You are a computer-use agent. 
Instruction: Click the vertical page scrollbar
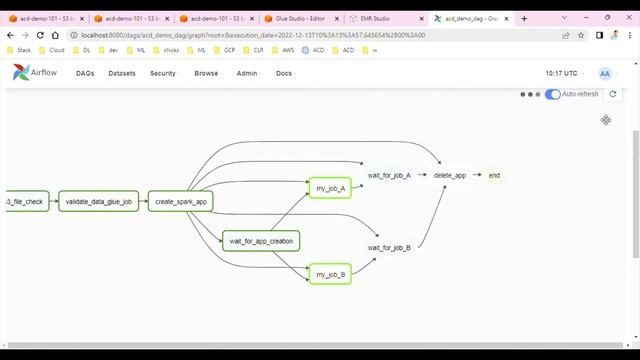pyautogui.click(x=636, y=194)
